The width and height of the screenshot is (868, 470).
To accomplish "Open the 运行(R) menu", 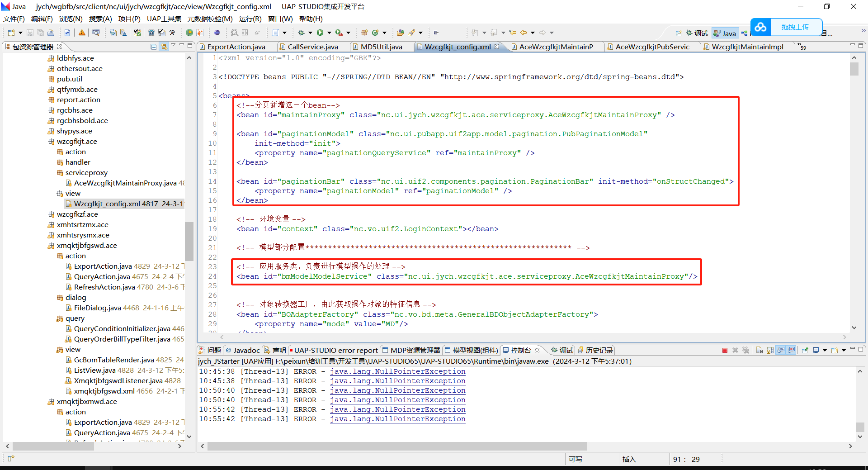I will click(250, 19).
